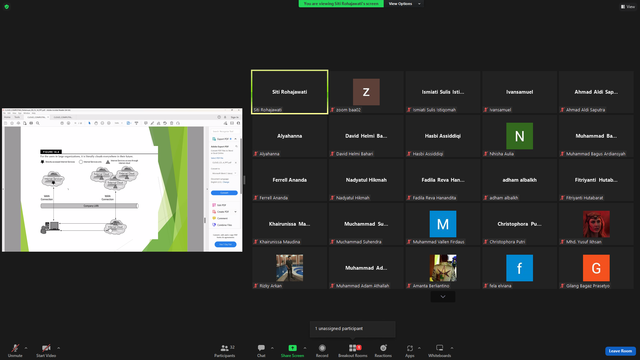Click the Record button
This screenshot has width=640, height=360.
click(x=322, y=350)
